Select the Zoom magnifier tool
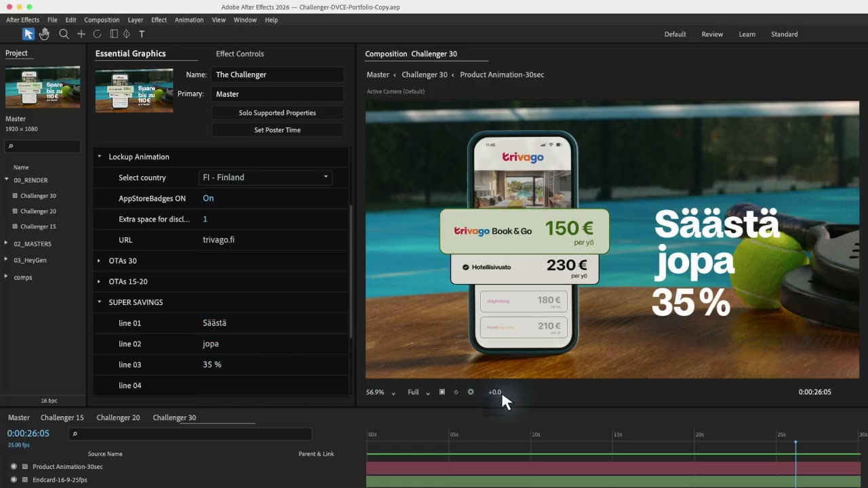 click(64, 34)
